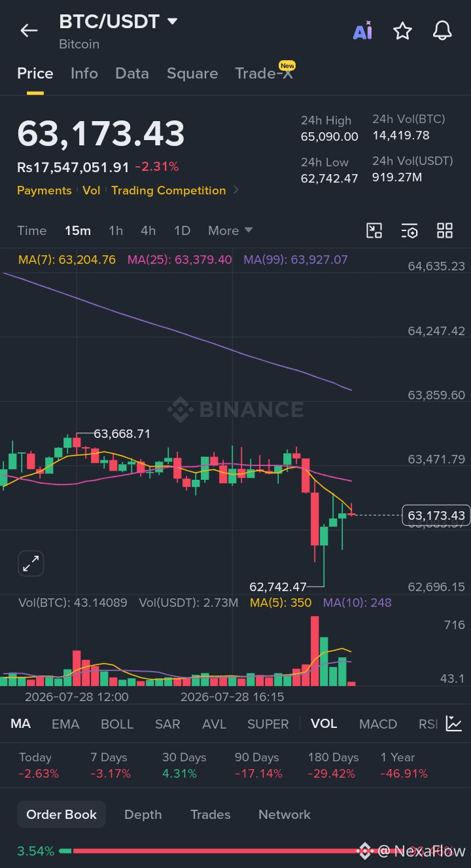The height and width of the screenshot is (868, 471).
Task: Click the Today -2.63% performance
Action: tap(39, 765)
